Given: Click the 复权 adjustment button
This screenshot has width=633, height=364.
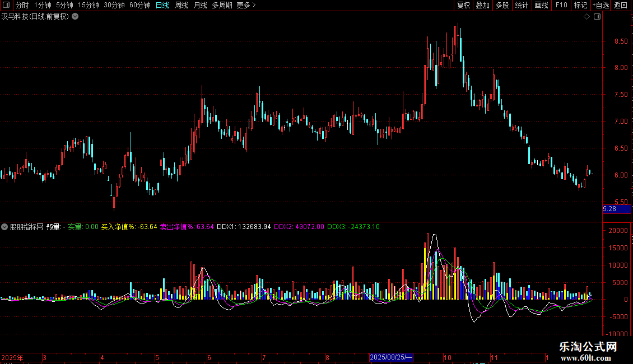Looking at the screenshot, I should click(463, 5).
